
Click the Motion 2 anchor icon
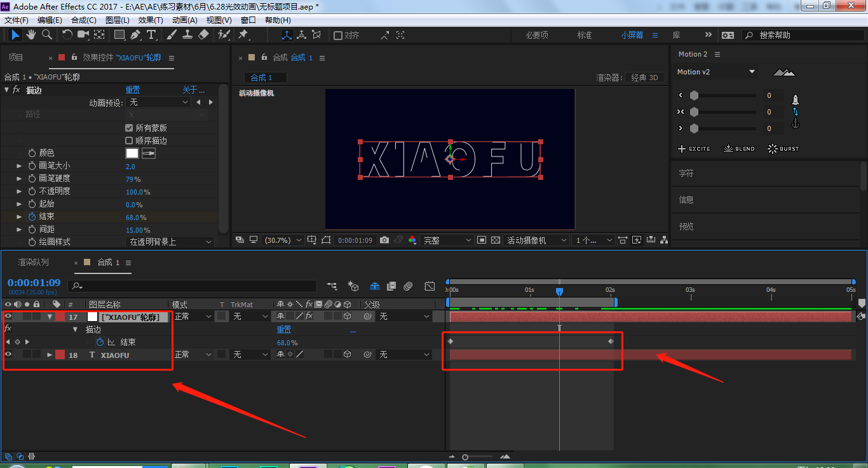coord(795,124)
